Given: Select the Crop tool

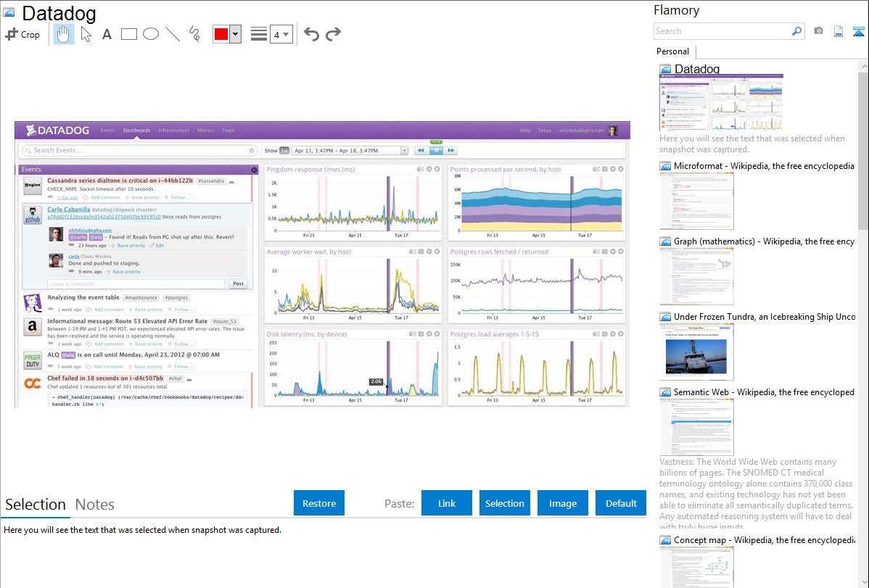Looking at the screenshot, I should (22, 34).
